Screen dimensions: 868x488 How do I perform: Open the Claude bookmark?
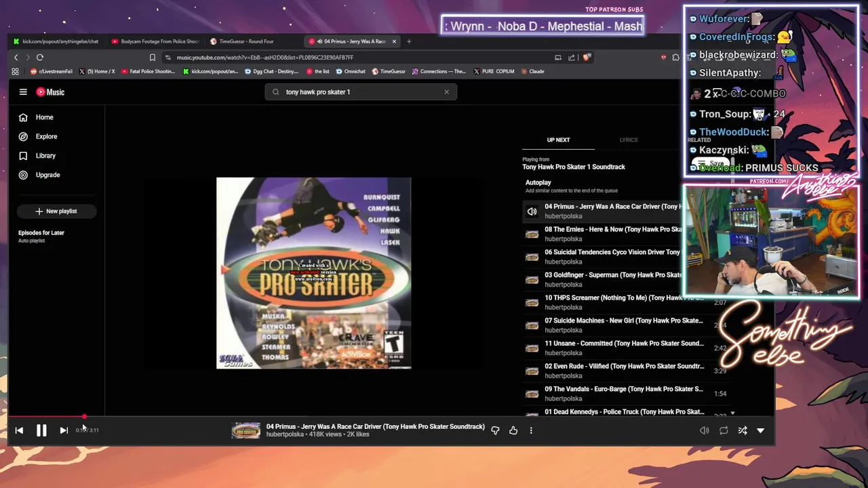[533, 71]
